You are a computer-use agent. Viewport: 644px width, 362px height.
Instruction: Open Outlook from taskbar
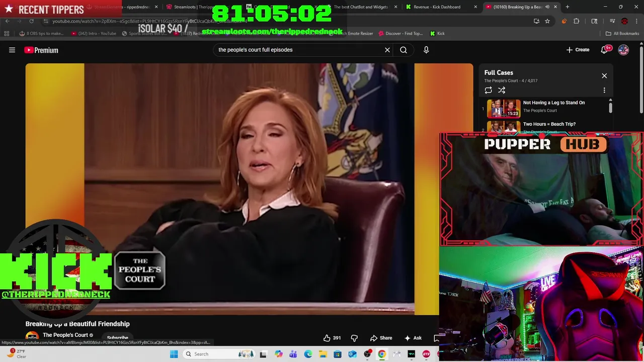pos(352,354)
